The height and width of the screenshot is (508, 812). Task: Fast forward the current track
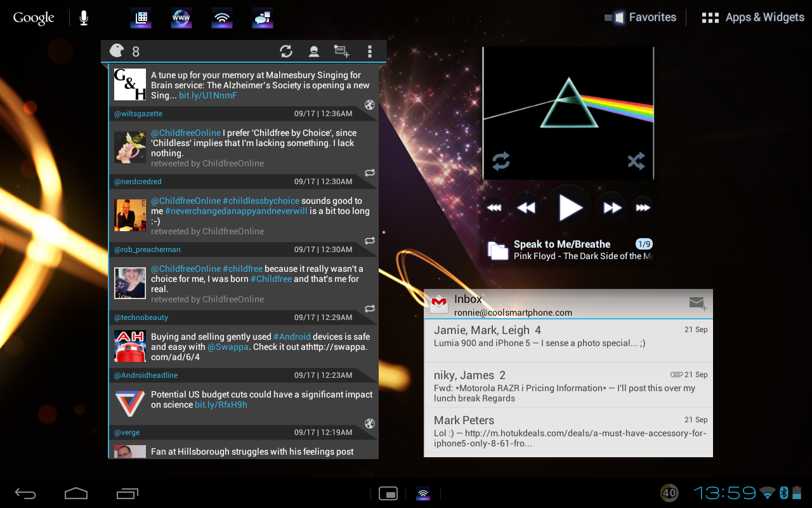tap(612, 208)
